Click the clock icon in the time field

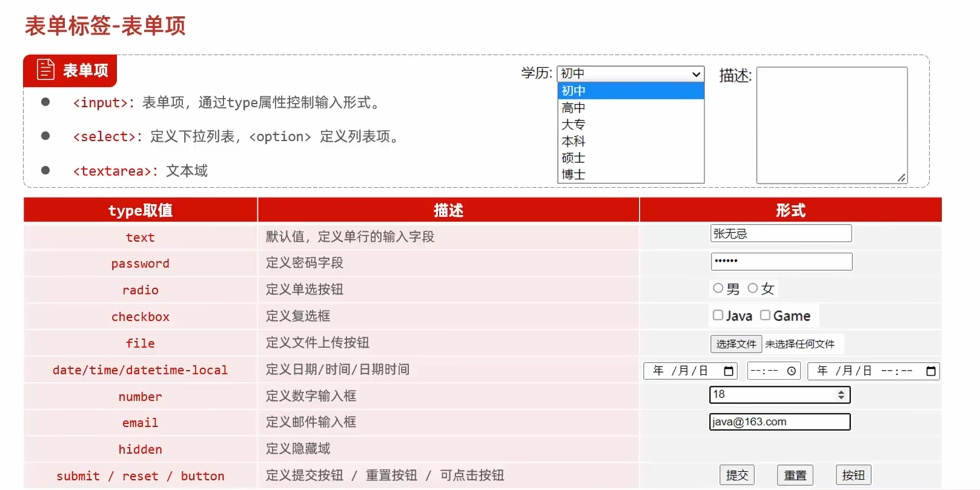791,371
